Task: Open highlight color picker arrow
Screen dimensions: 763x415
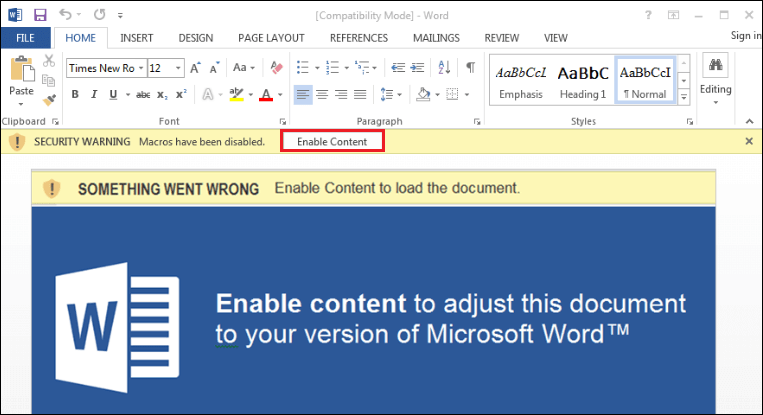Action: click(x=251, y=95)
